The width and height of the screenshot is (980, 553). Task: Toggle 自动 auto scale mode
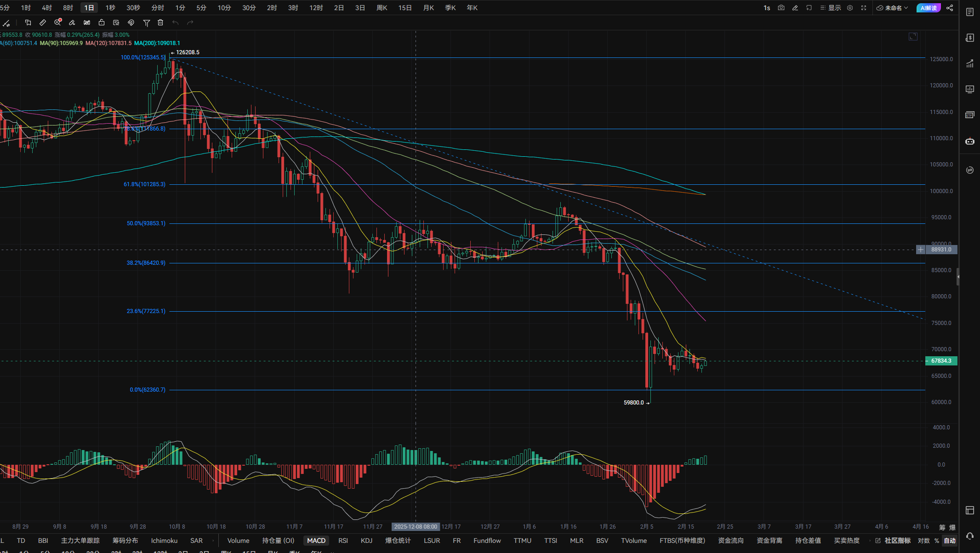[x=950, y=541]
